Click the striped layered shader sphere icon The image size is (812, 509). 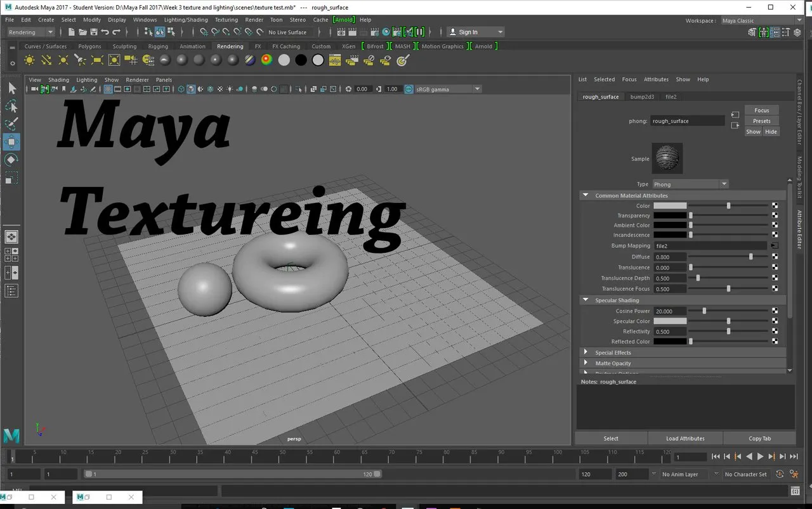point(250,60)
